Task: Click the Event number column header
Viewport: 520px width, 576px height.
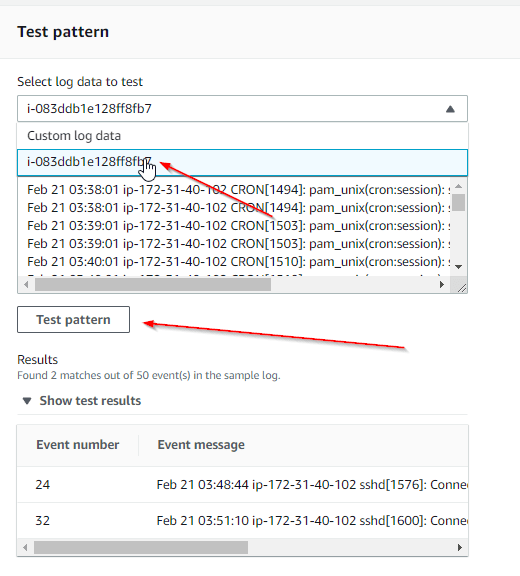Action: point(77,445)
